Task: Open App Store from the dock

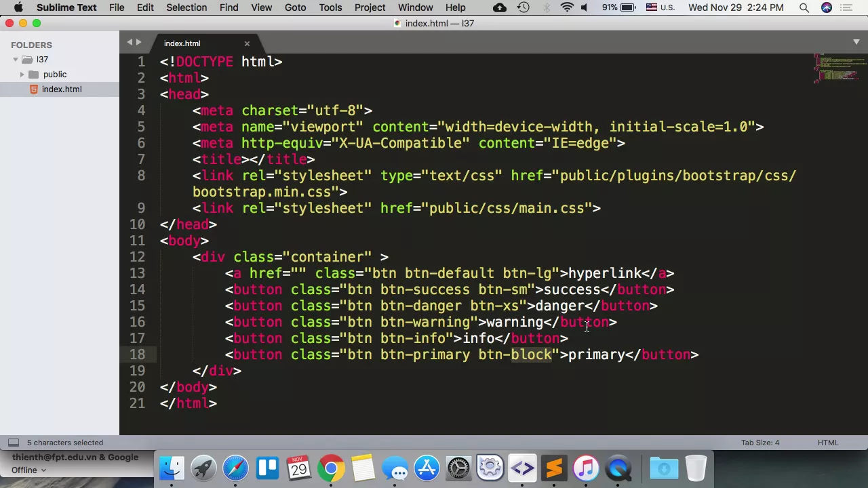Action: (x=427, y=468)
